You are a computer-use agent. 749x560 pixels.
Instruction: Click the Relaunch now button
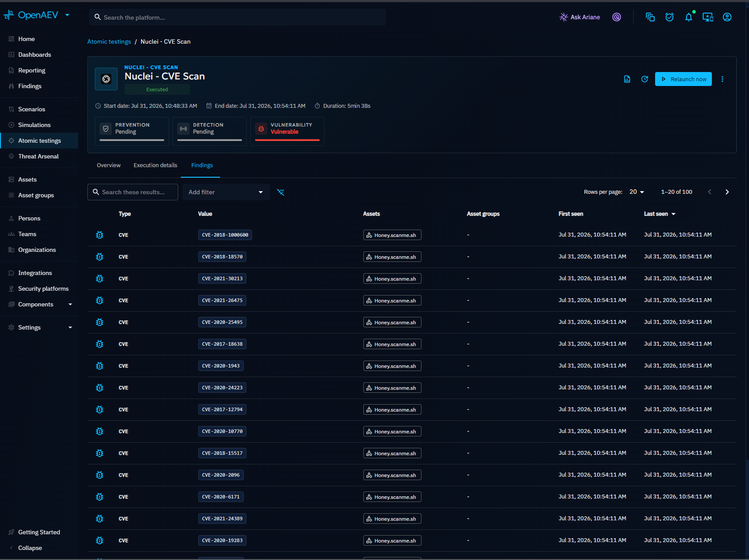tap(683, 79)
